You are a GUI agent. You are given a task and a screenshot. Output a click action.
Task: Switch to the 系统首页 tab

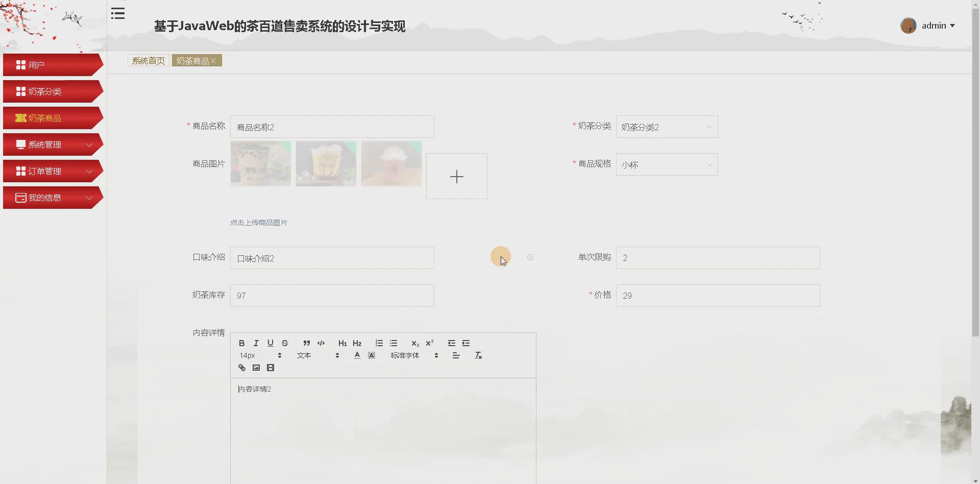(x=148, y=60)
